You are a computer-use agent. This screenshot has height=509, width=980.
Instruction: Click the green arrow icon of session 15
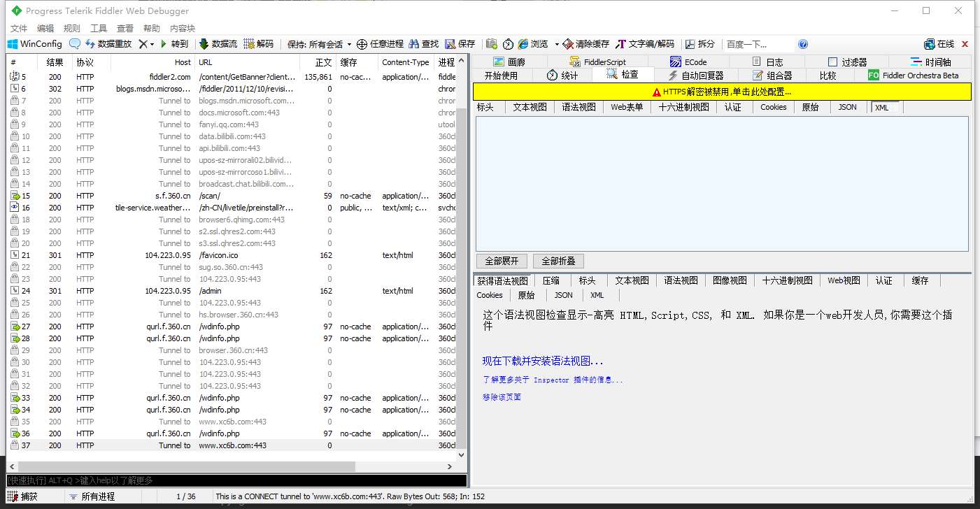coord(15,196)
